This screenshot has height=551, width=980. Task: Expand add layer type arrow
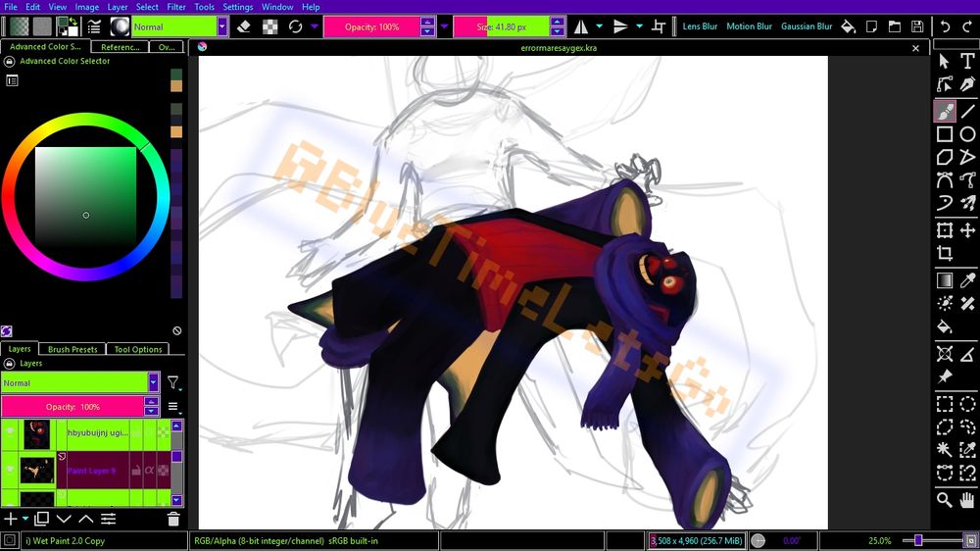coord(25,519)
